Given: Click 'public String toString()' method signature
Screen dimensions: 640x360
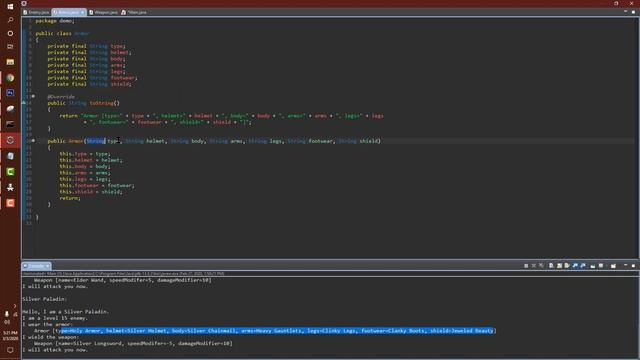Looking at the screenshot, I should (x=83, y=103).
